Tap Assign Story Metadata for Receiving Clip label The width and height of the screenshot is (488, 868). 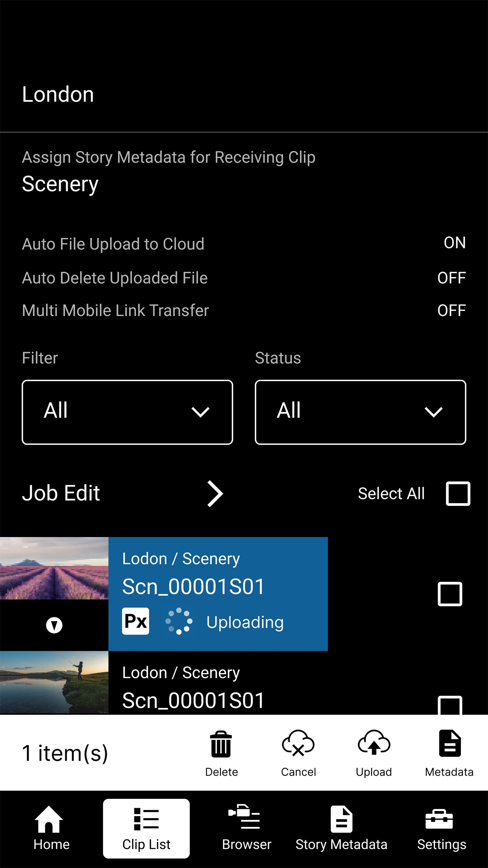[169, 158]
